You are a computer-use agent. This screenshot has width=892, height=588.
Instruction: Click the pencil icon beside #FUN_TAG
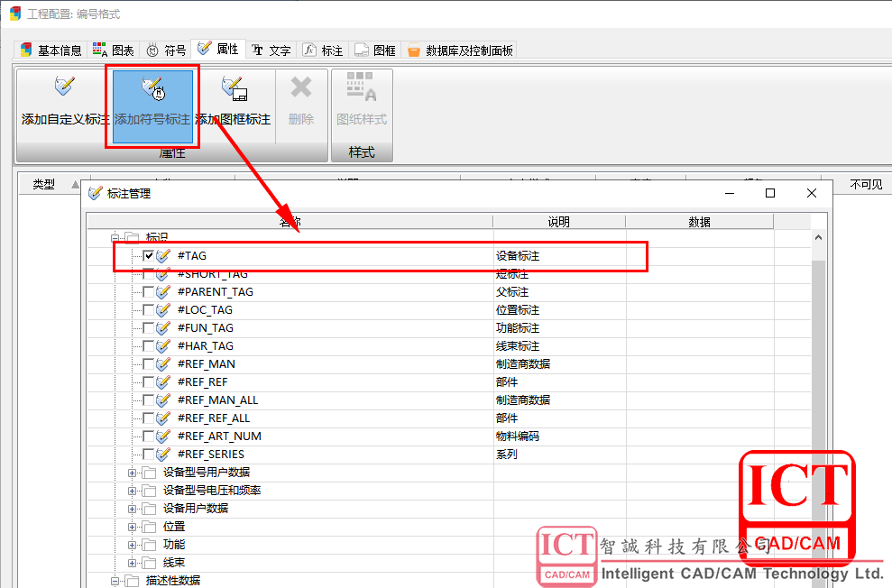[x=163, y=328]
